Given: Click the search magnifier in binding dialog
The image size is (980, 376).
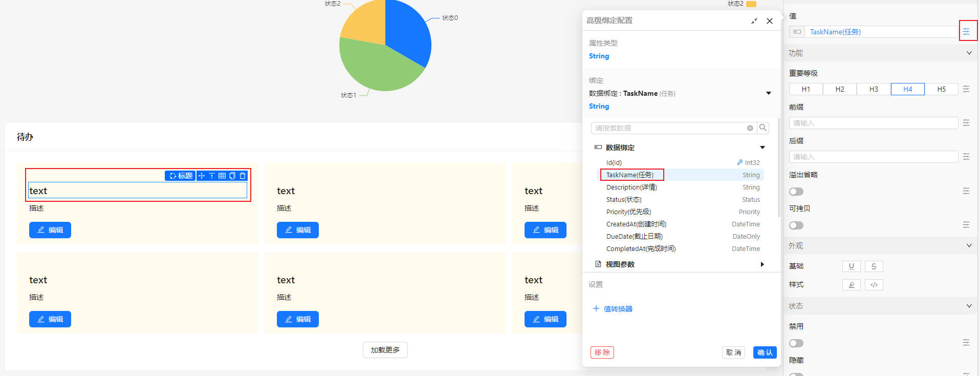Looking at the screenshot, I should (x=763, y=128).
